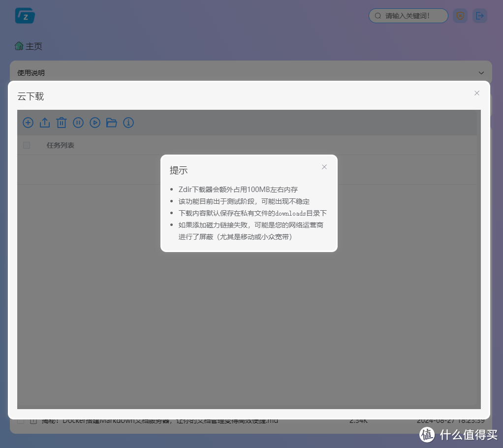Resume downloads using the play icon
The height and width of the screenshot is (448, 503).
click(95, 123)
